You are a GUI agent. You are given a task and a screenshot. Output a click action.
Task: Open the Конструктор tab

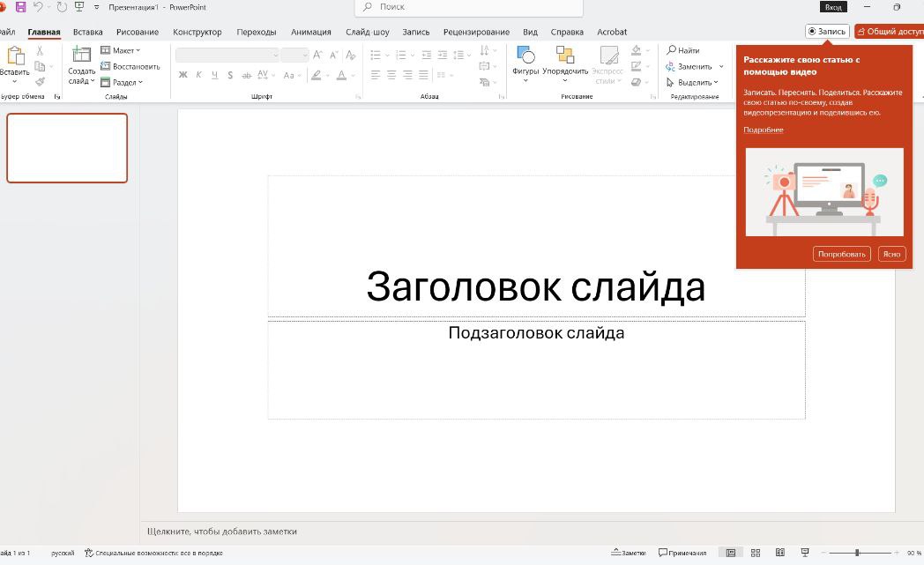197,32
